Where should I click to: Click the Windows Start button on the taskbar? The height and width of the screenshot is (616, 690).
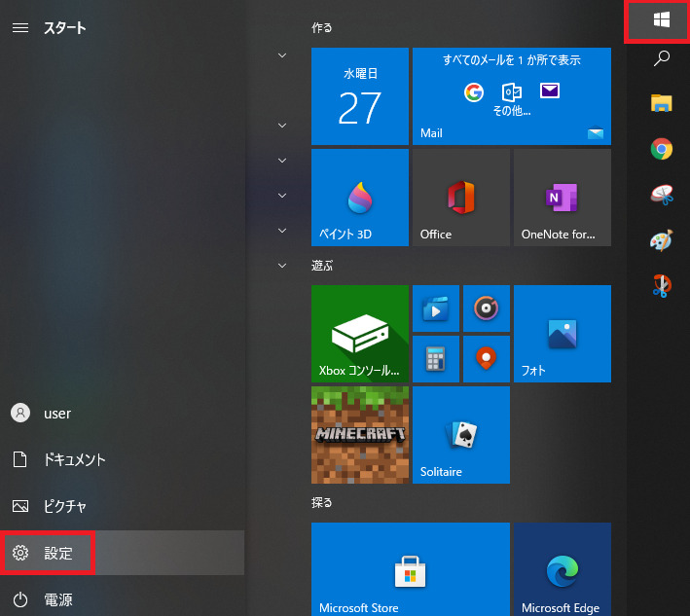662,19
